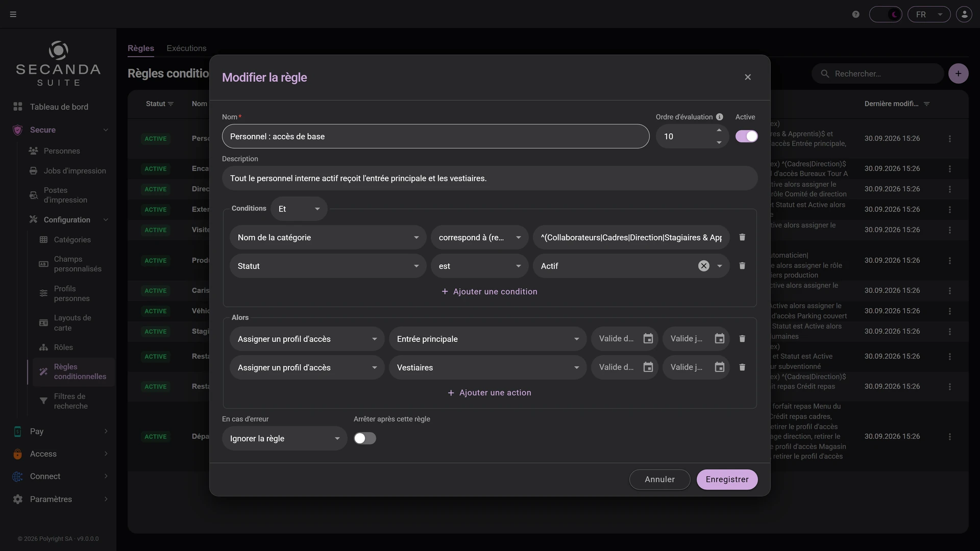
Task: Open the correspond à operator dropdown
Action: 479,237
